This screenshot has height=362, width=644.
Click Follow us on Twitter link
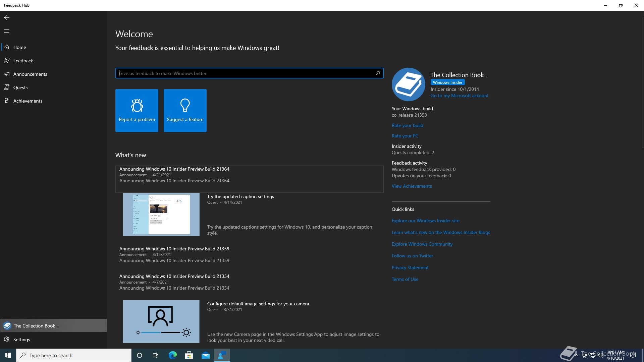[412, 256]
